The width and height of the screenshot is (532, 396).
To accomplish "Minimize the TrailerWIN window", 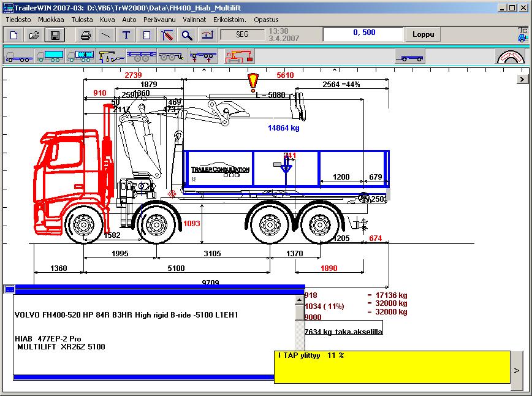I will (503, 8).
